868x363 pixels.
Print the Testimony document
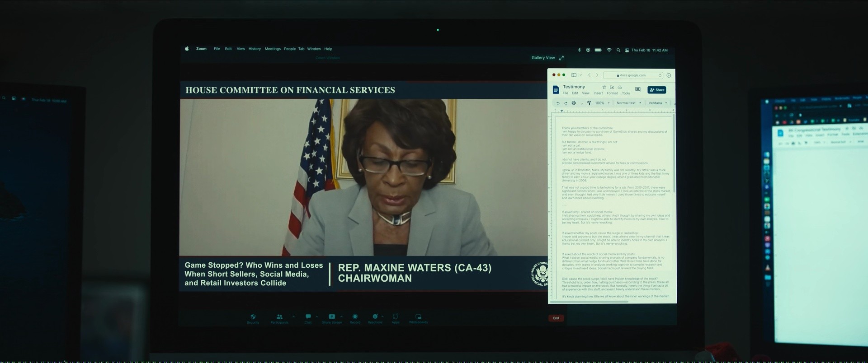pos(574,103)
